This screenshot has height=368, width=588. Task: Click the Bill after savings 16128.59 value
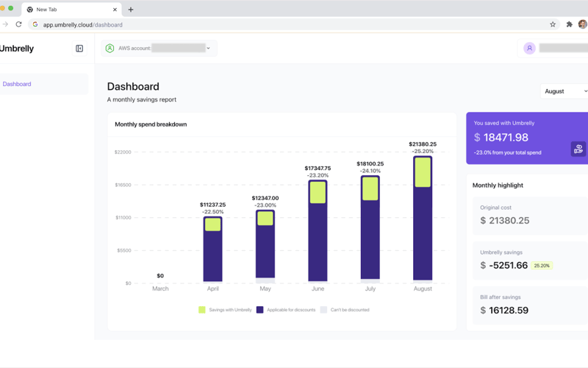pyautogui.click(x=504, y=310)
